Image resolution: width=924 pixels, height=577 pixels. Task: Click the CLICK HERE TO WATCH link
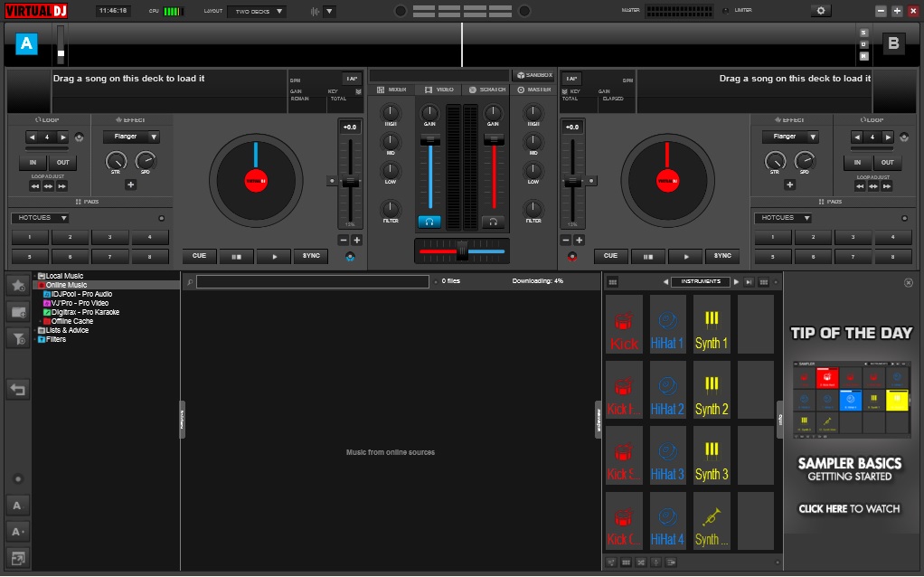point(849,508)
